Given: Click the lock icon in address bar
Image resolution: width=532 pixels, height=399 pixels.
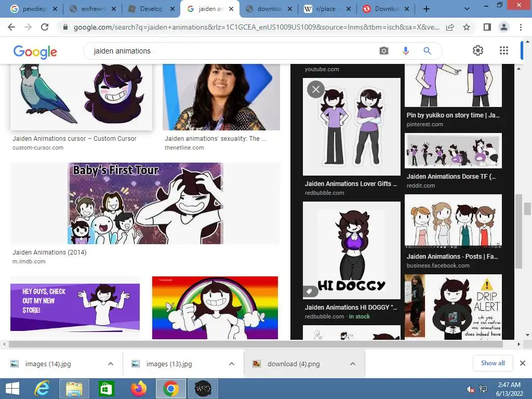Looking at the screenshot, I should 65,27.
